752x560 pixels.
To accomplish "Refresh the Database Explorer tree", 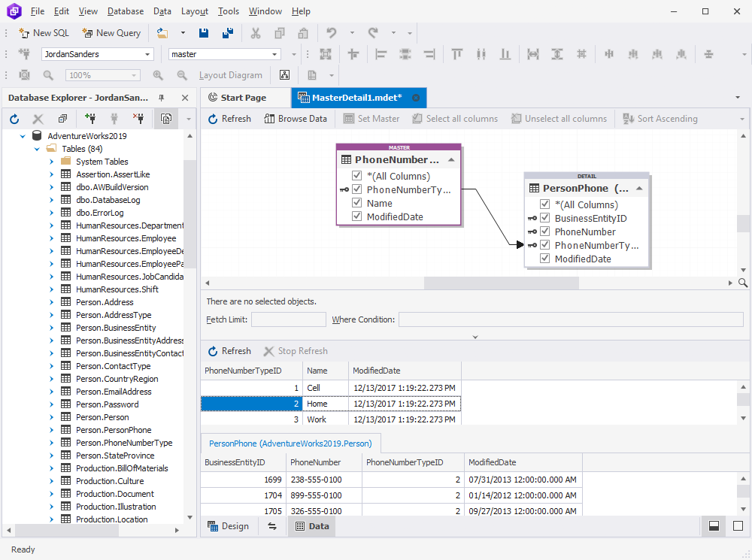I will [x=14, y=119].
